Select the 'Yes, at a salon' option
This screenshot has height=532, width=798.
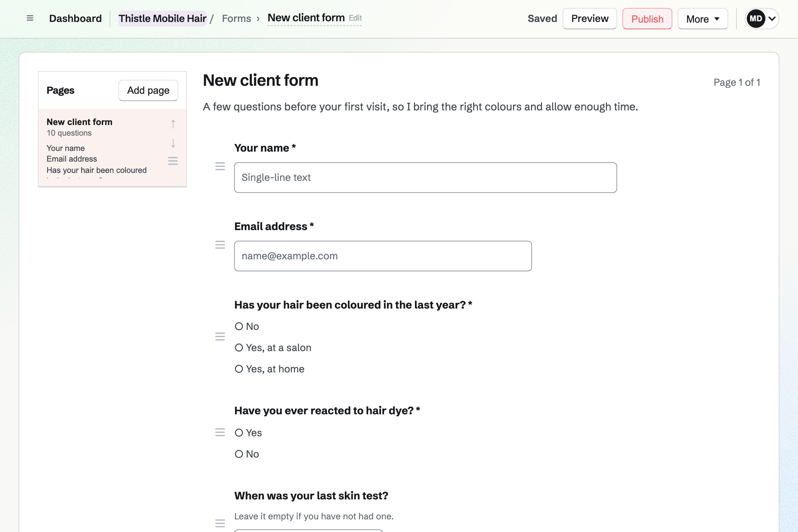pyautogui.click(x=239, y=348)
